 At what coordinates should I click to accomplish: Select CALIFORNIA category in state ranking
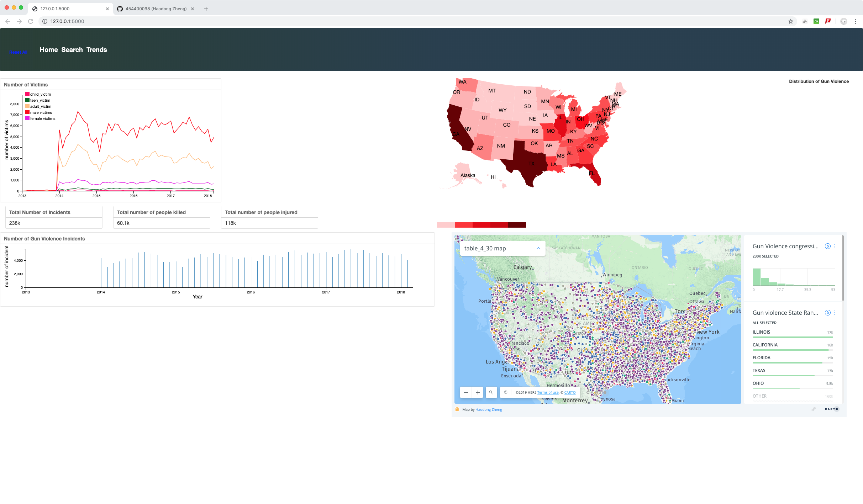point(765,345)
